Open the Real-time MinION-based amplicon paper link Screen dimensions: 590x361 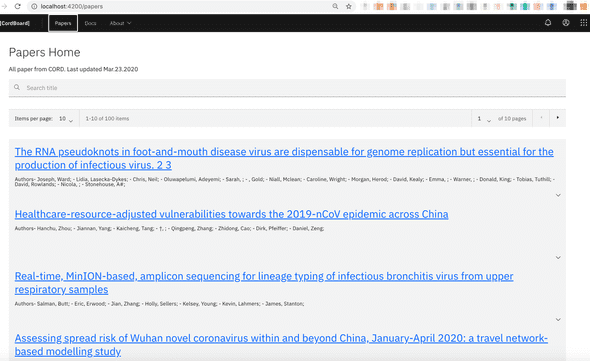coord(264,283)
